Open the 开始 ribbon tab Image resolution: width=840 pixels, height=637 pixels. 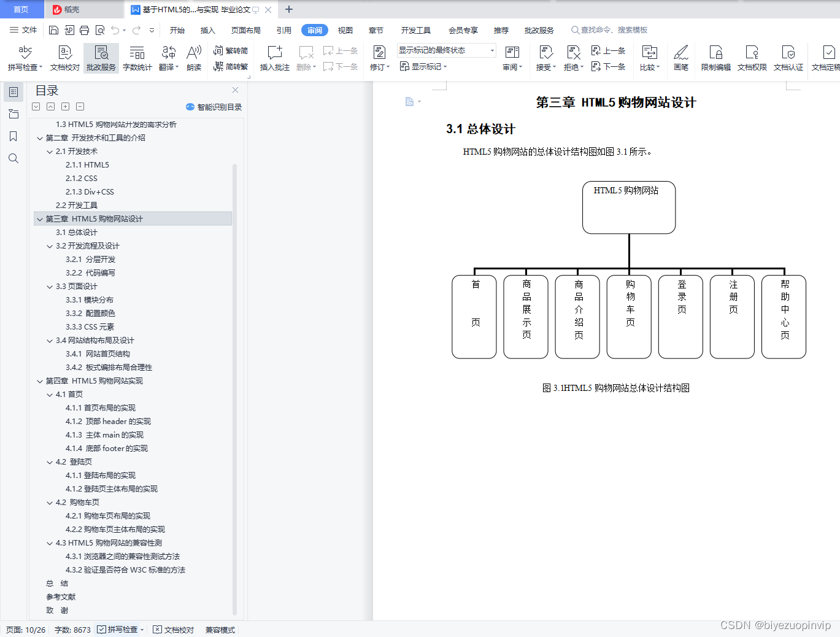click(177, 30)
